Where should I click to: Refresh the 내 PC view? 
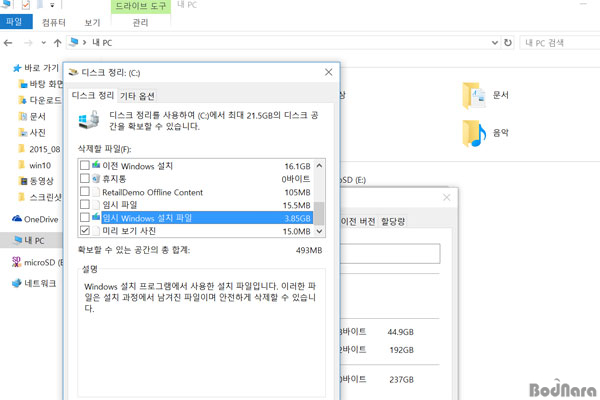click(508, 42)
